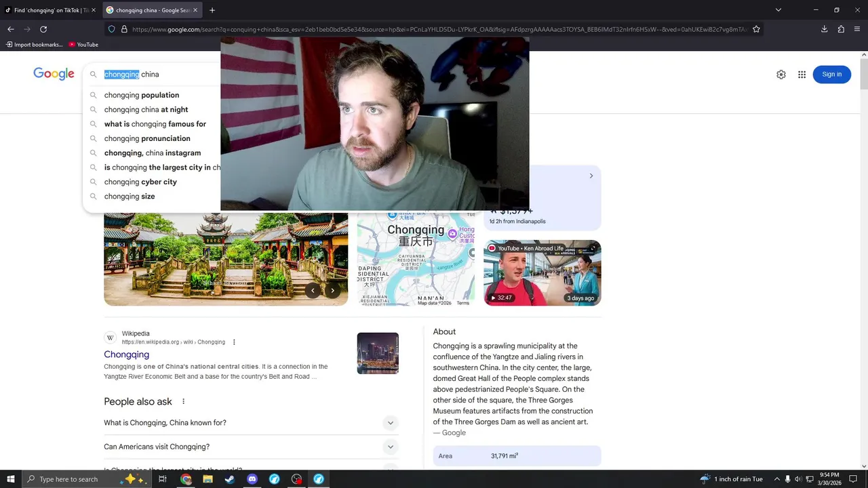Play the Ken Abroad Life YouTube video
The height and width of the screenshot is (488, 868).
(542, 272)
